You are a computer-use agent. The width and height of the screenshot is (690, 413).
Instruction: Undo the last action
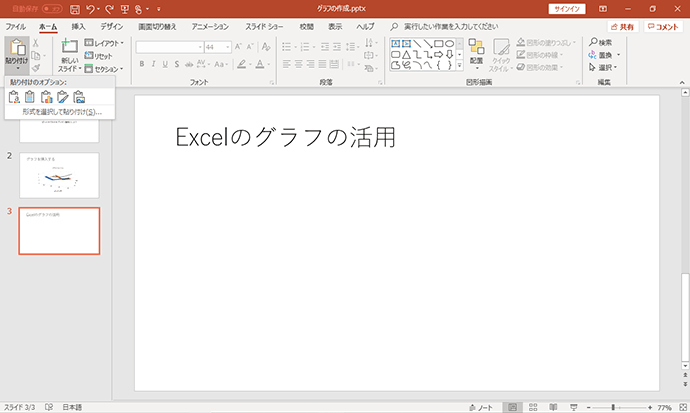tap(90, 9)
